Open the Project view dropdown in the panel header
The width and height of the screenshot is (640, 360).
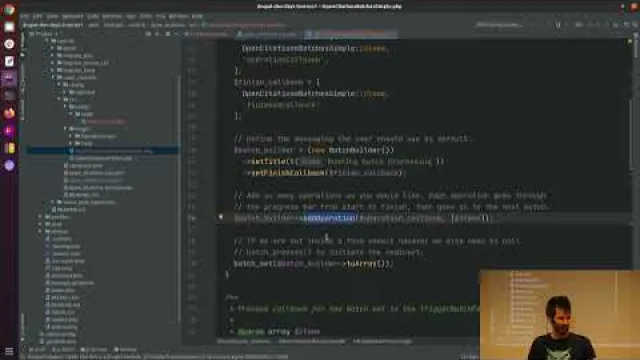[x=44, y=34]
